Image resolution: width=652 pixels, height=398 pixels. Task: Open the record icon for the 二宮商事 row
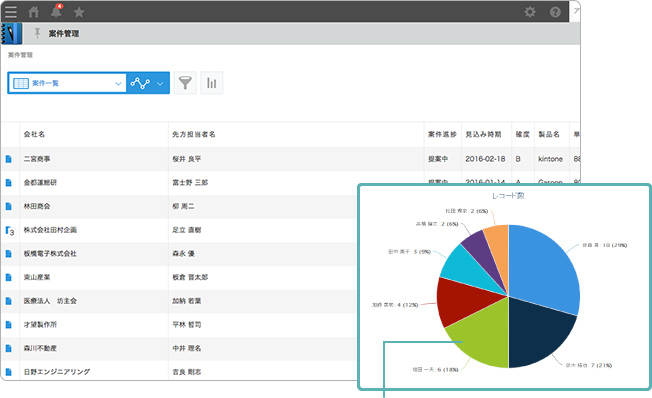(x=9, y=159)
